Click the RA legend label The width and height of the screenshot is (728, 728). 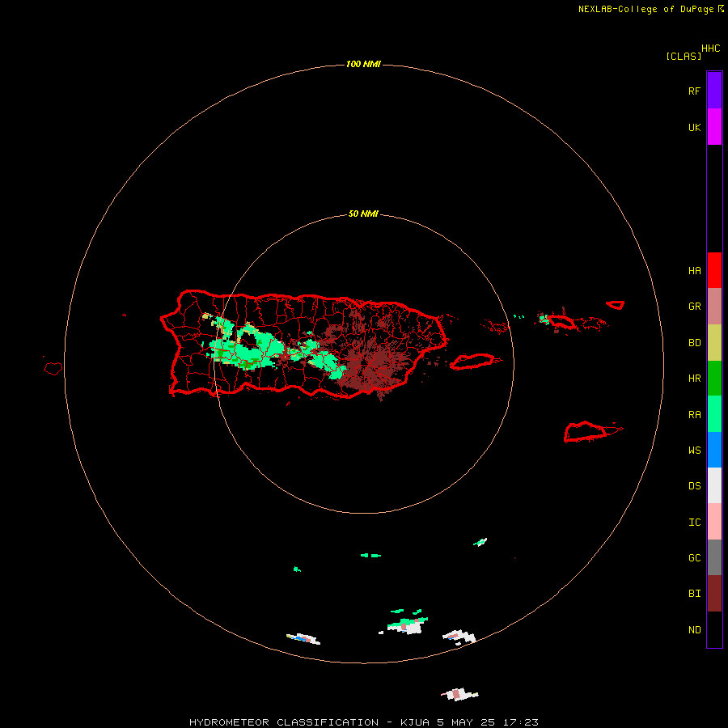[694, 415]
